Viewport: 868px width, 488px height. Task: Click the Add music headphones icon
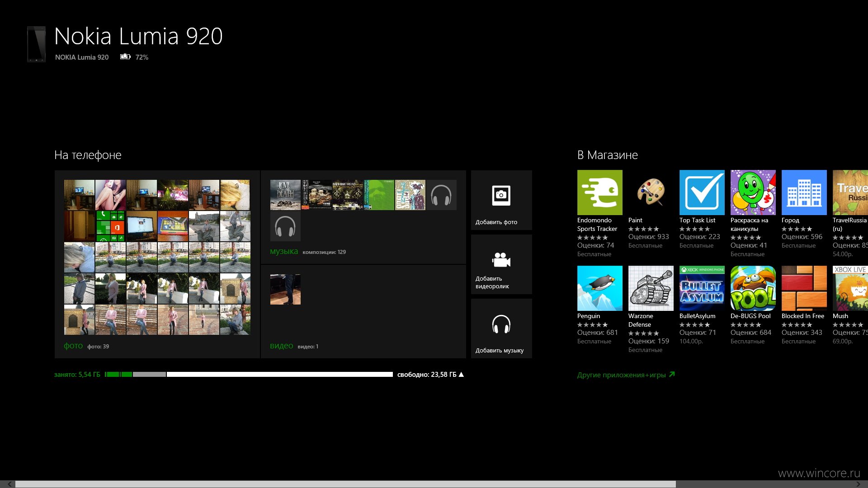pos(501,324)
